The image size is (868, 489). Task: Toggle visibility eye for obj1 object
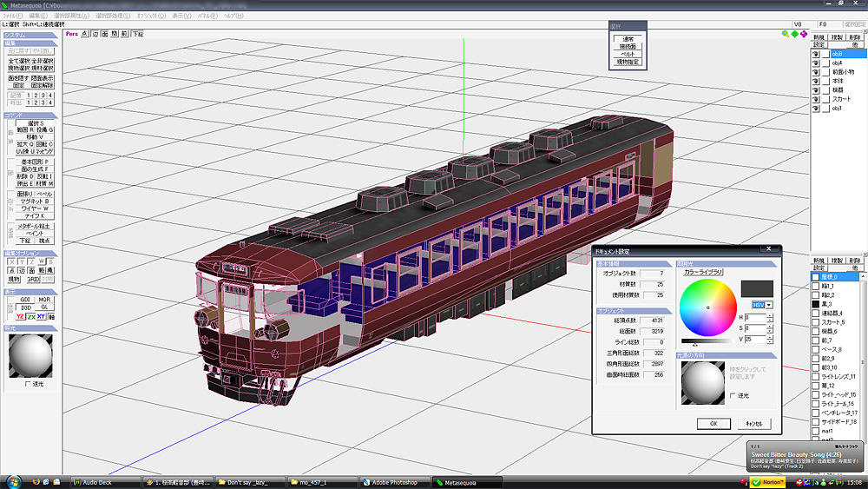pyautogui.click(x=816, y=109)
